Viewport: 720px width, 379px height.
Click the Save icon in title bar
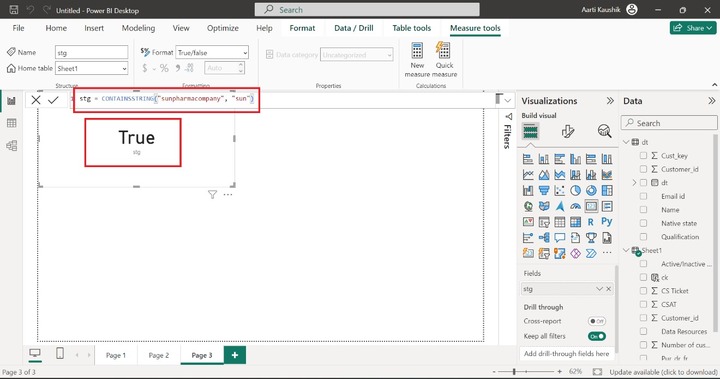[14, 10]
